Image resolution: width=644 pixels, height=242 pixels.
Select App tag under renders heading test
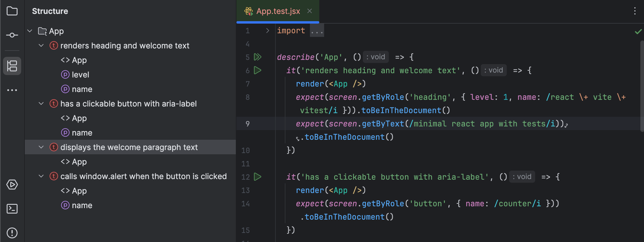(79, 60)
